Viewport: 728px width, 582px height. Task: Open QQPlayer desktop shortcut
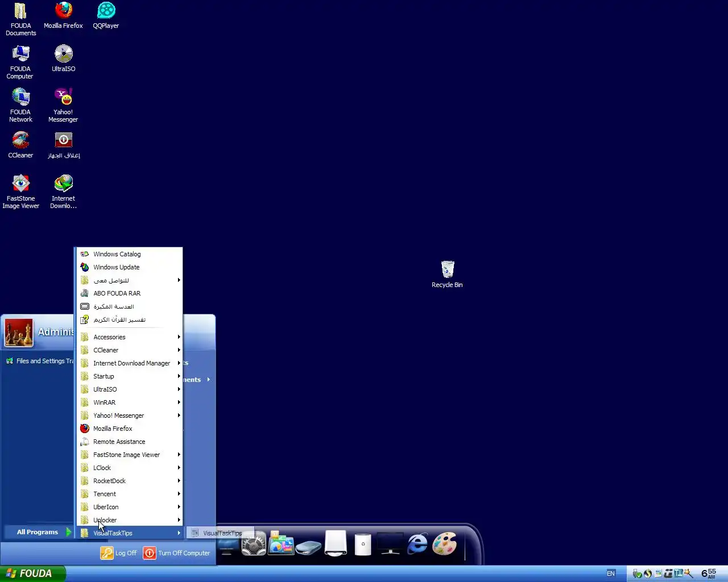coord(106,16)
